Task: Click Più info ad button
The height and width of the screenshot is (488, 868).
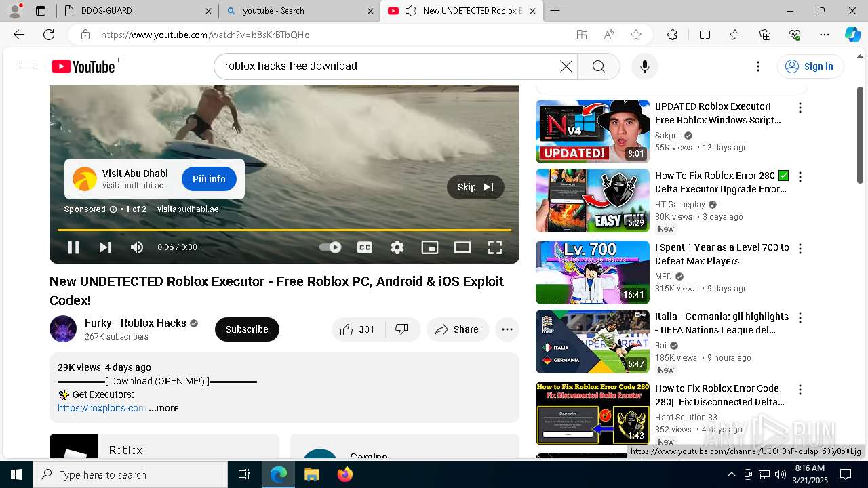Action: tap(209, 179)
